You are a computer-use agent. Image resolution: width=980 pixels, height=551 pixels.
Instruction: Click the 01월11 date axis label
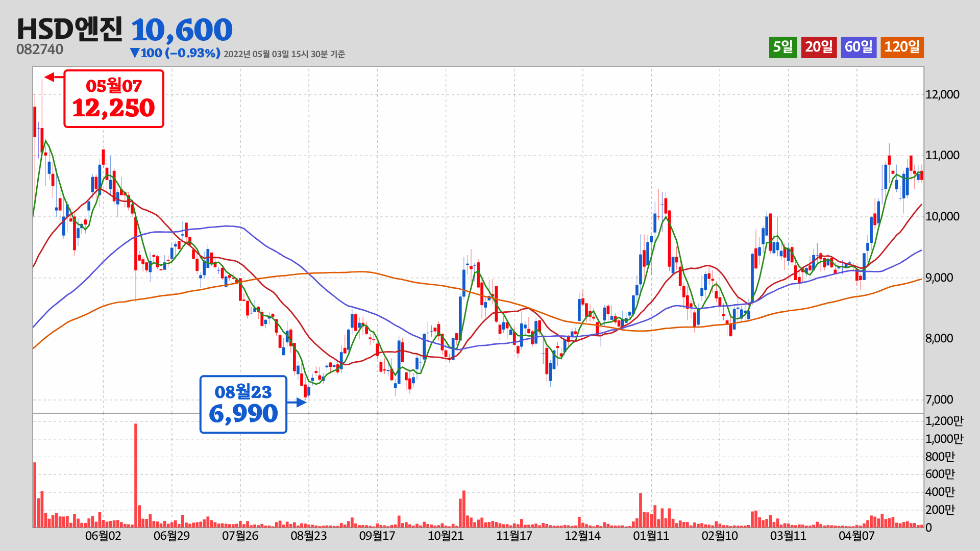(x=651, y=536)
